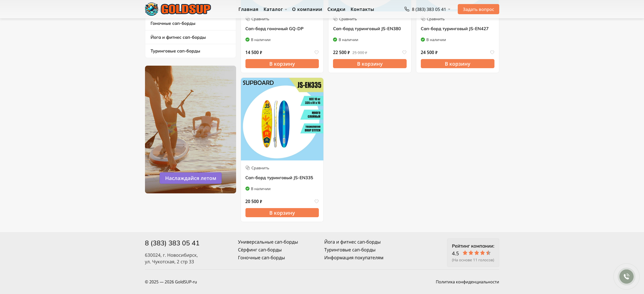Expand phone number dropdown arrow in header
644x294 pixels.
click(x=449, y=9)
